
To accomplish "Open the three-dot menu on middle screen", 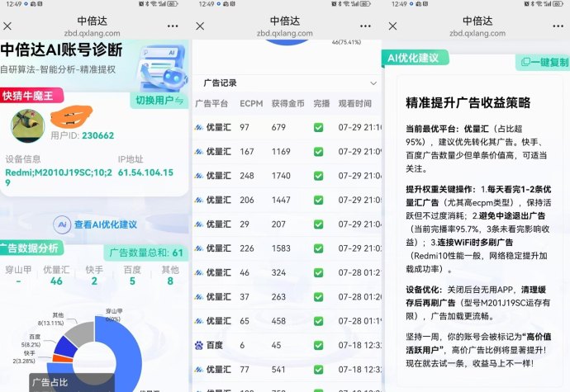I will click(x=365, y=26).
